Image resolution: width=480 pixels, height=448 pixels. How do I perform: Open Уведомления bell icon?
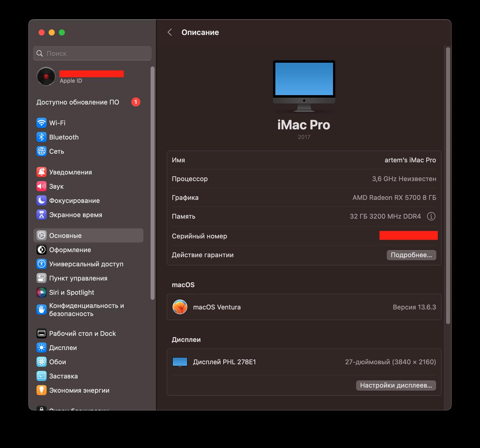click(x=41, y=172)
